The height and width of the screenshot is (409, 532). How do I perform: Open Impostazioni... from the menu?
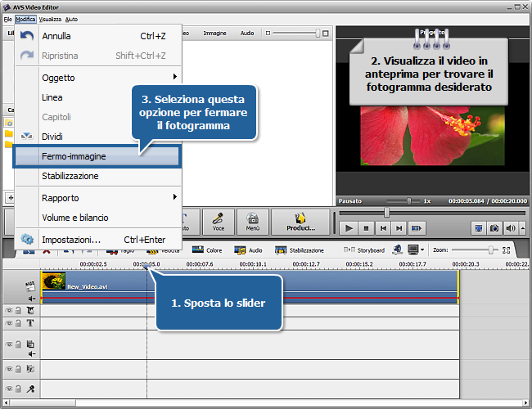click(98, 240)
